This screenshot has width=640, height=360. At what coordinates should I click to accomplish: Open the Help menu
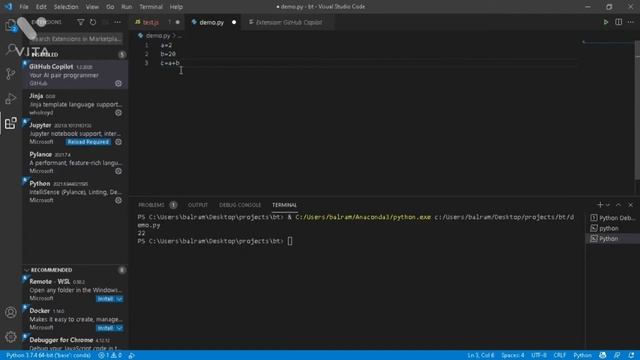[176, 7]
